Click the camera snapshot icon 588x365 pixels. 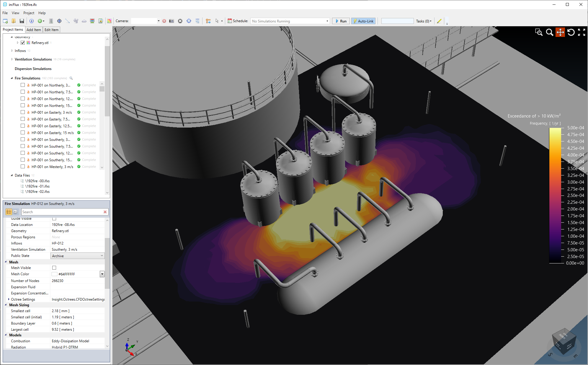point(171,21)
